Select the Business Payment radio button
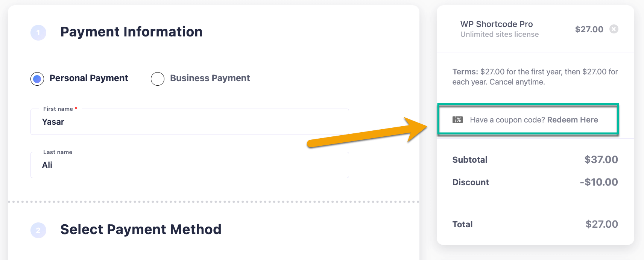 (158, 79)
